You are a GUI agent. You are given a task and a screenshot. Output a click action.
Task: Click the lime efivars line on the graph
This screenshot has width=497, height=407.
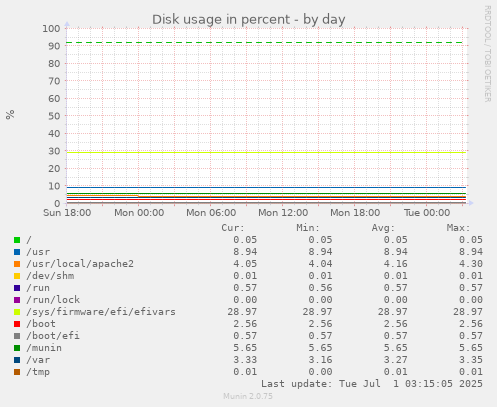tap(266, 152)
